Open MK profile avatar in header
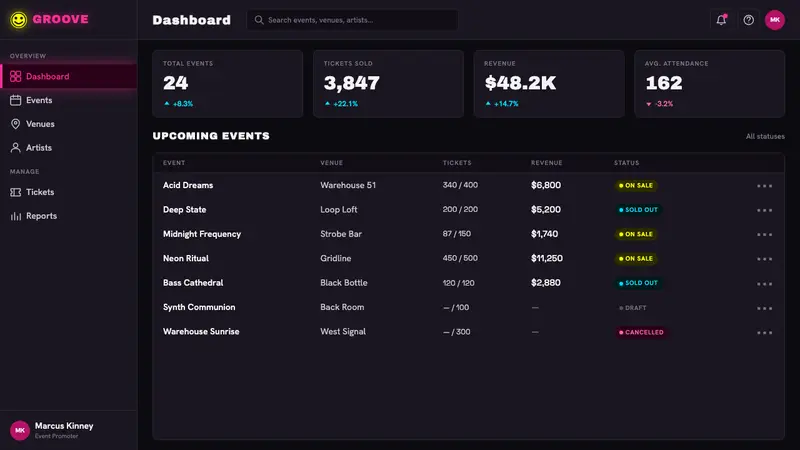Screen dimensions: 800x450 774,20
